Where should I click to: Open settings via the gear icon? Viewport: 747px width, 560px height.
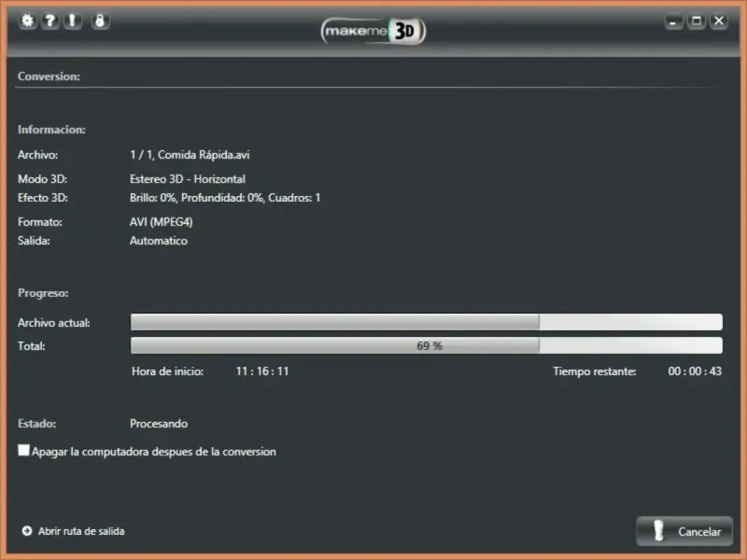[x=28, y=21]
